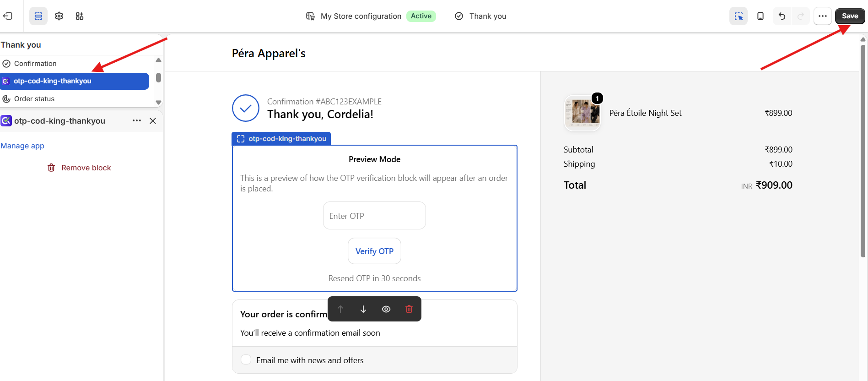Open the Thank you page selector

(x=480, y=16)
